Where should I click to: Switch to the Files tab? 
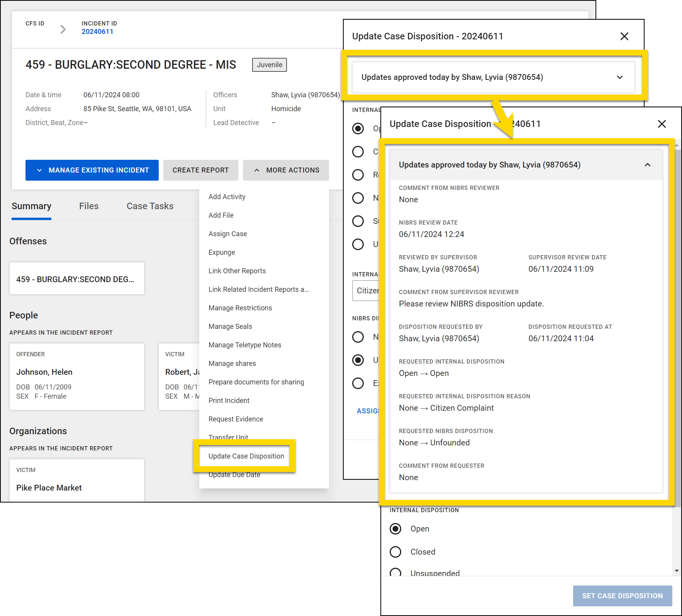pyautogui.click(x=88, y=206)
